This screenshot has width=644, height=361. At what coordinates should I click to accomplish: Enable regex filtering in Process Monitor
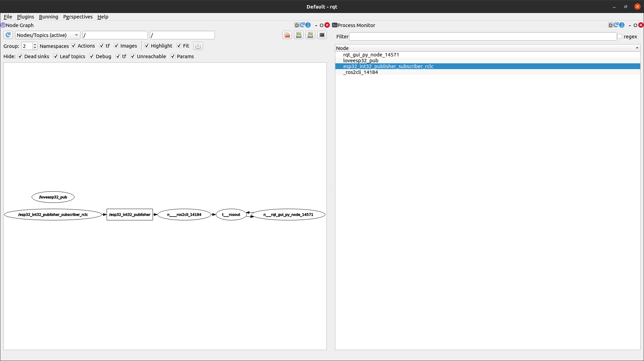coord(620,36)
